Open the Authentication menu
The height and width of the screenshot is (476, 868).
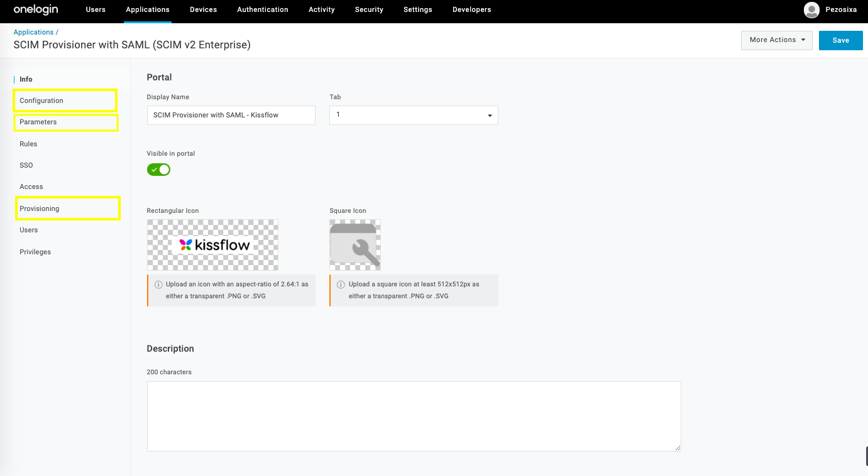(x=263, y=9)
